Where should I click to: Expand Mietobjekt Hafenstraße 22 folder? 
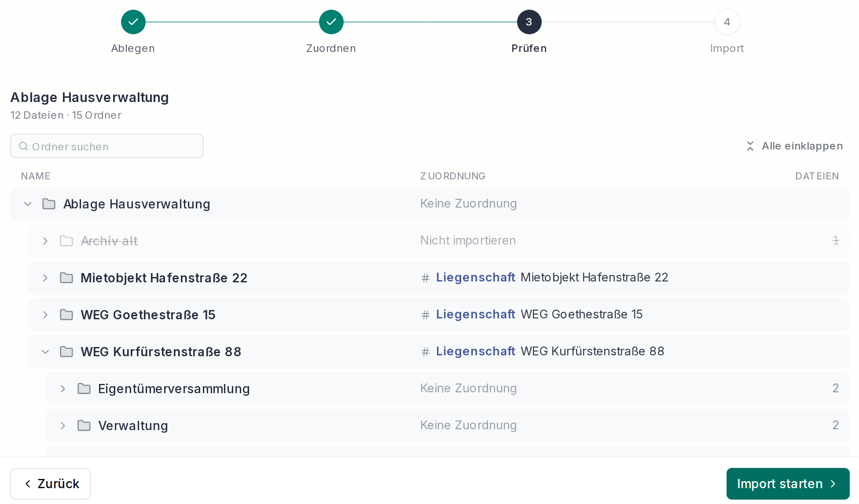click(45, 278)
